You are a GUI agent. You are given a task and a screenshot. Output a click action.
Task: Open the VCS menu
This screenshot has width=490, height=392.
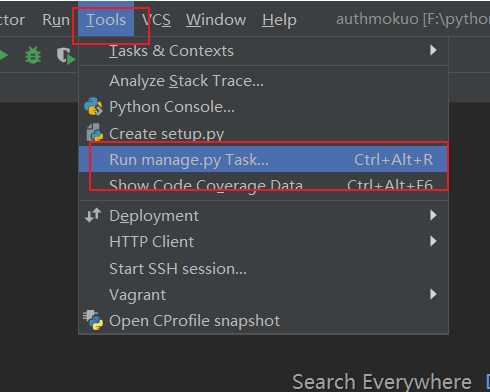(156, 20)
